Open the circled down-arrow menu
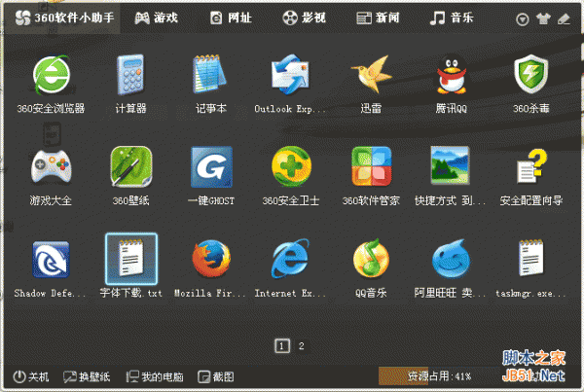 522,19
